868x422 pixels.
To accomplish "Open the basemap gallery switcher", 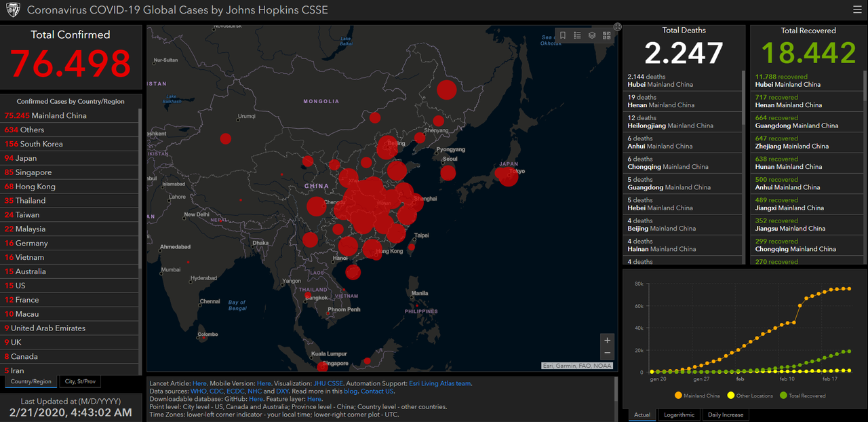I will click(x=606, y=35).
